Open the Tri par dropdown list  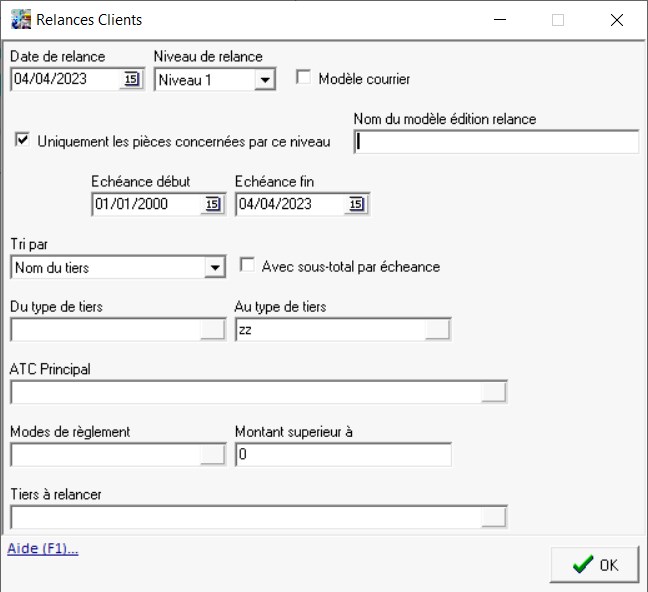214,267
